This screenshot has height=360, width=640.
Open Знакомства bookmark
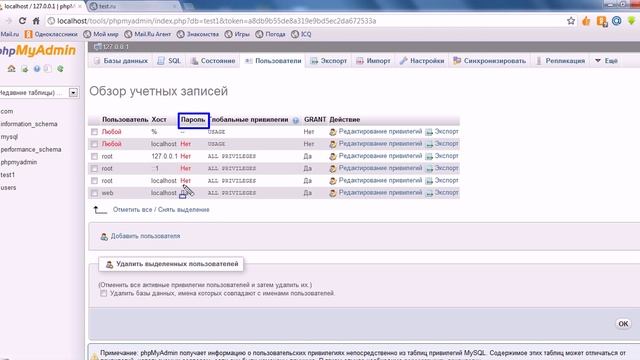click(x=198, y=34)
